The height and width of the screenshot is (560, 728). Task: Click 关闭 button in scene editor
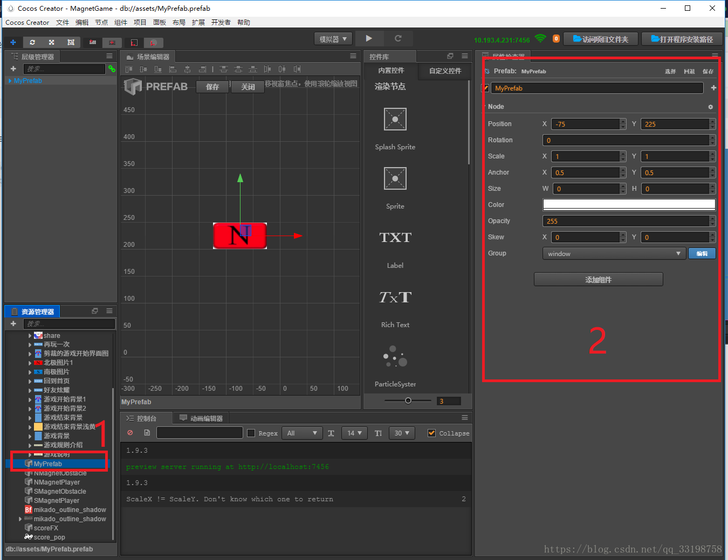click(248, 87)
